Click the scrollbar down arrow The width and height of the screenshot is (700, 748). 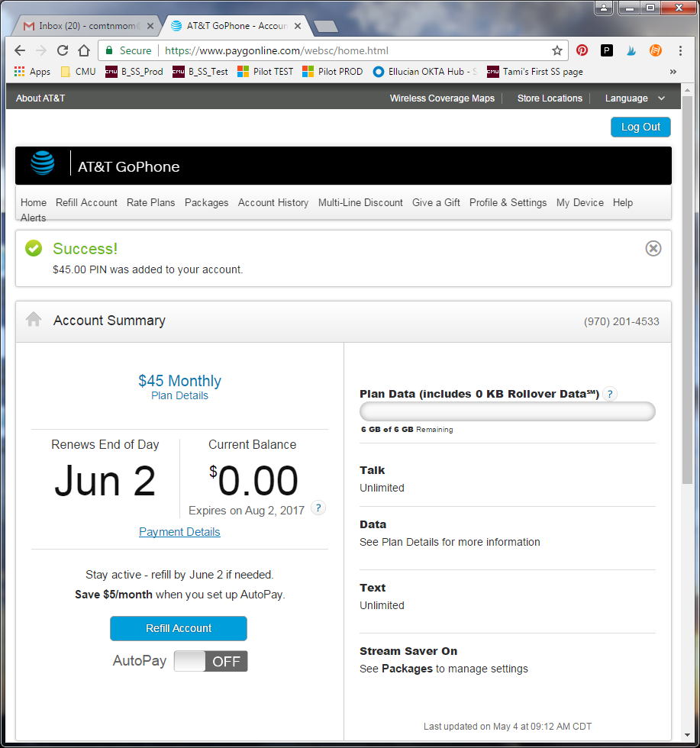tap(687, 735)
